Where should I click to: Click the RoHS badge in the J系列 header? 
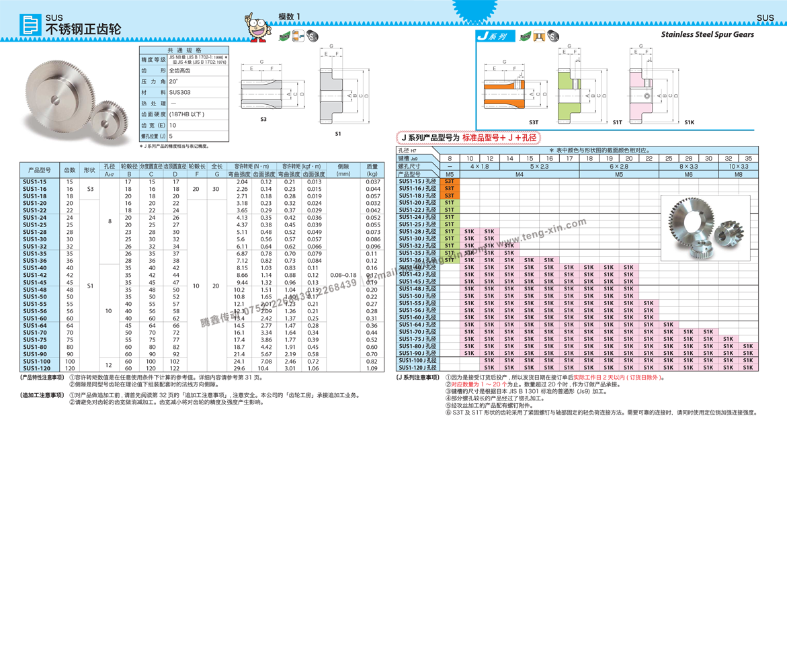524,36
